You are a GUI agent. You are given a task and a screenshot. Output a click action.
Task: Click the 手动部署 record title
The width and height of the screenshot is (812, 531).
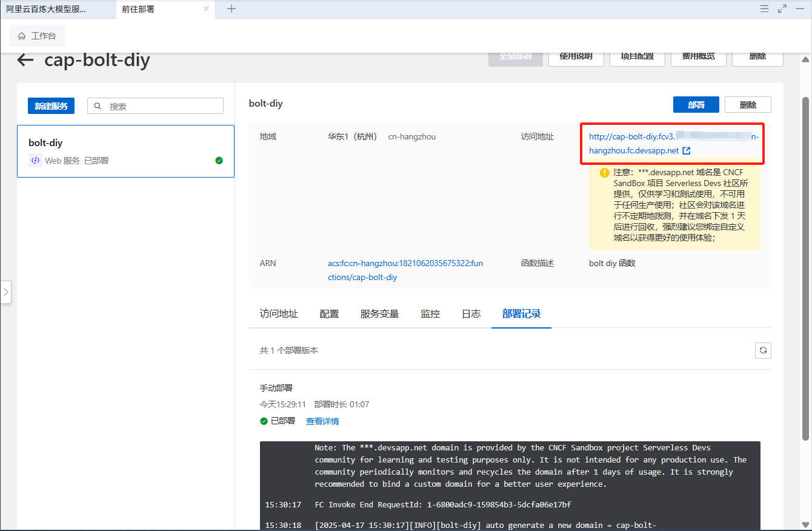(x=276, y=388)
